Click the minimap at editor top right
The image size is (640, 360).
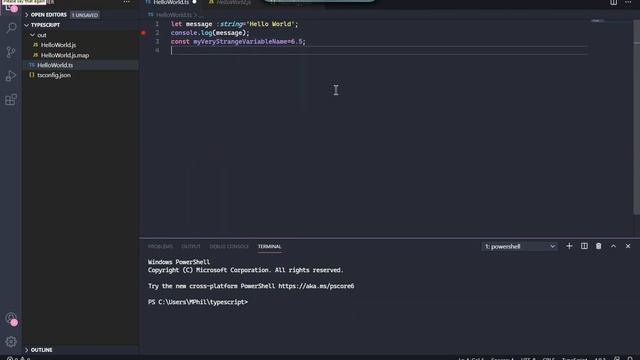(598, 20)
